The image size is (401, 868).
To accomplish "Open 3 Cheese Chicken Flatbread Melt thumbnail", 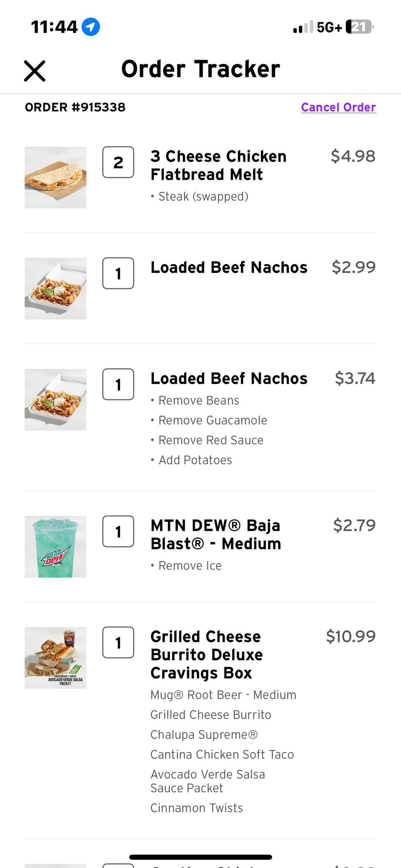I will [x=56, y=178].
